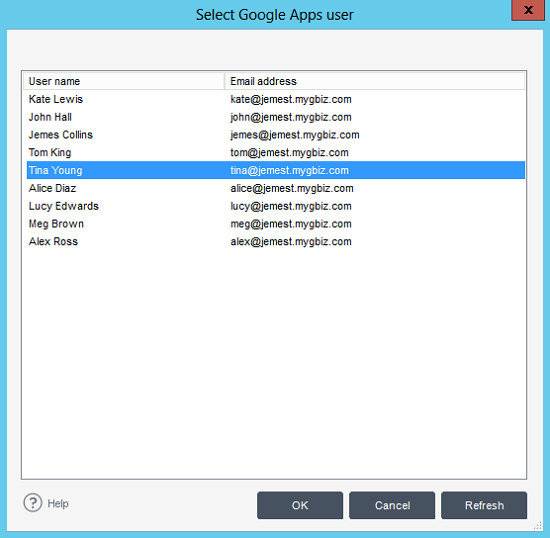Select user John Hall
The image size is (550, 538).
tap(50, 117)
